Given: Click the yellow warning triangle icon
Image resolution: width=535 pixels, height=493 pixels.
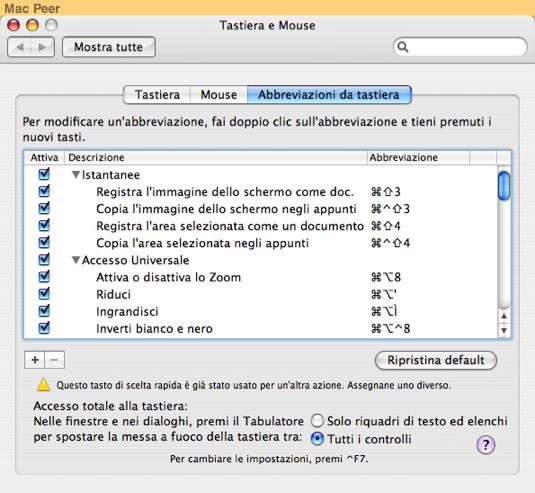Looking at the screenshot, I should (44, 385).
